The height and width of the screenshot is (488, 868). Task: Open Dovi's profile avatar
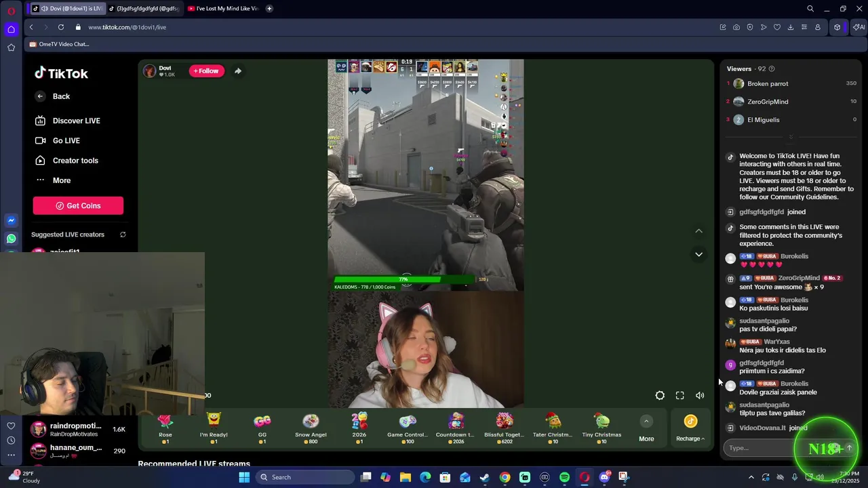tap(150, 71)
